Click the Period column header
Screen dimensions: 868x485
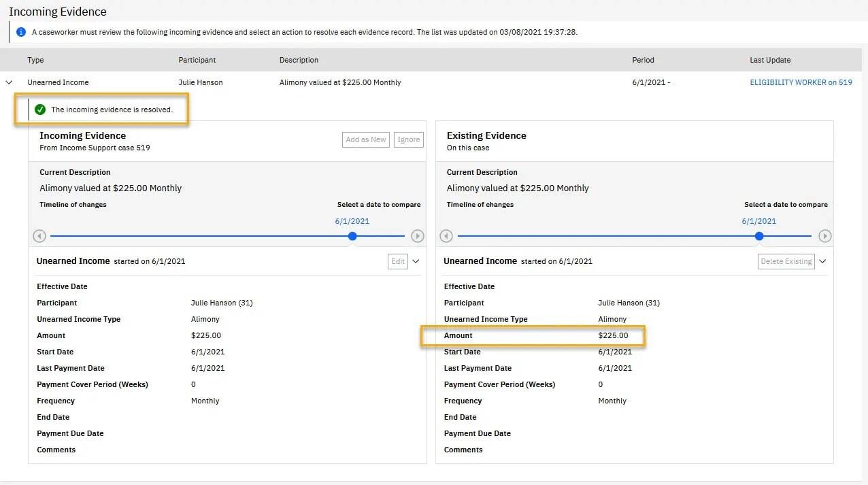point(643,60)
